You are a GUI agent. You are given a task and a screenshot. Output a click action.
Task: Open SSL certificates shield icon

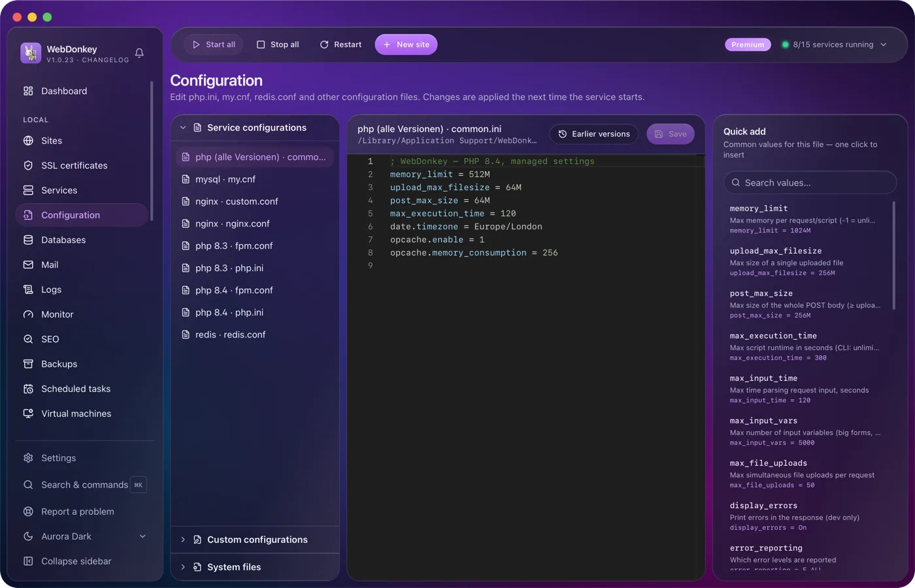pyautogui.click(x=28, y=165)
